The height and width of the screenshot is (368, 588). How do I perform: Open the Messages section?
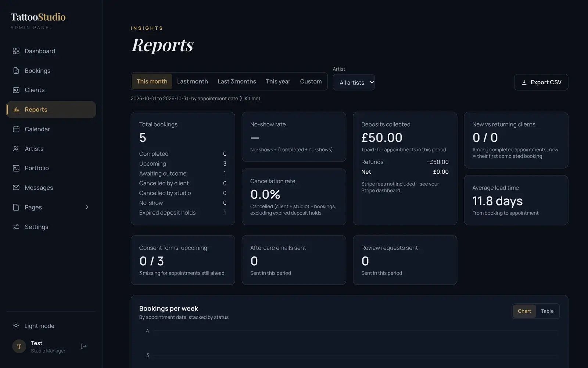[51, 188]
